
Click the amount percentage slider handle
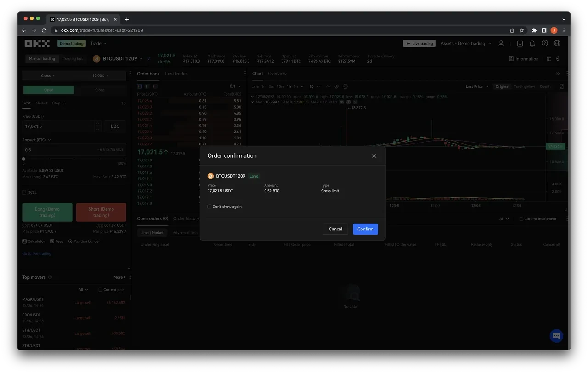click(x=23, y=159)
